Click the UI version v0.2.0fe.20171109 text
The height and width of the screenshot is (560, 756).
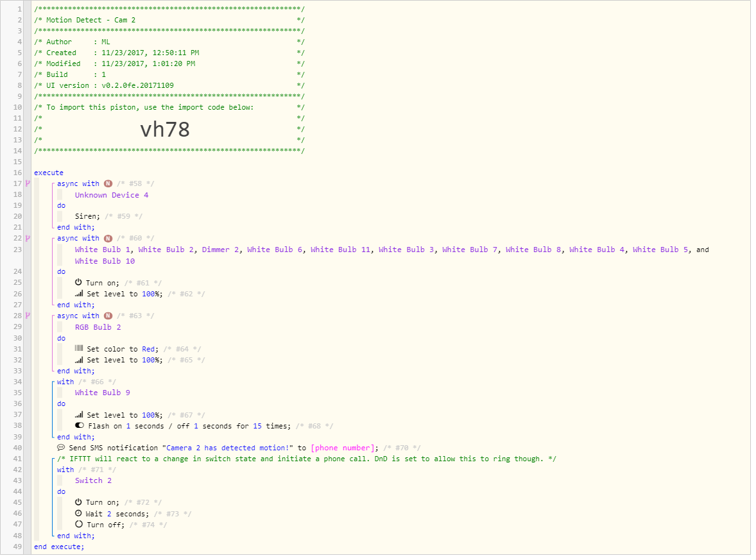point(110,85)
